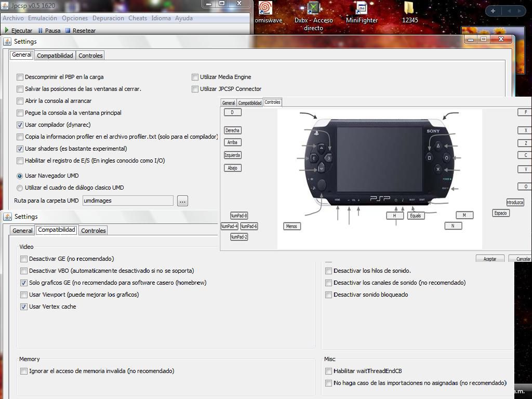
Task: Open the Idioma menu
Action: [x=161, y=18]
